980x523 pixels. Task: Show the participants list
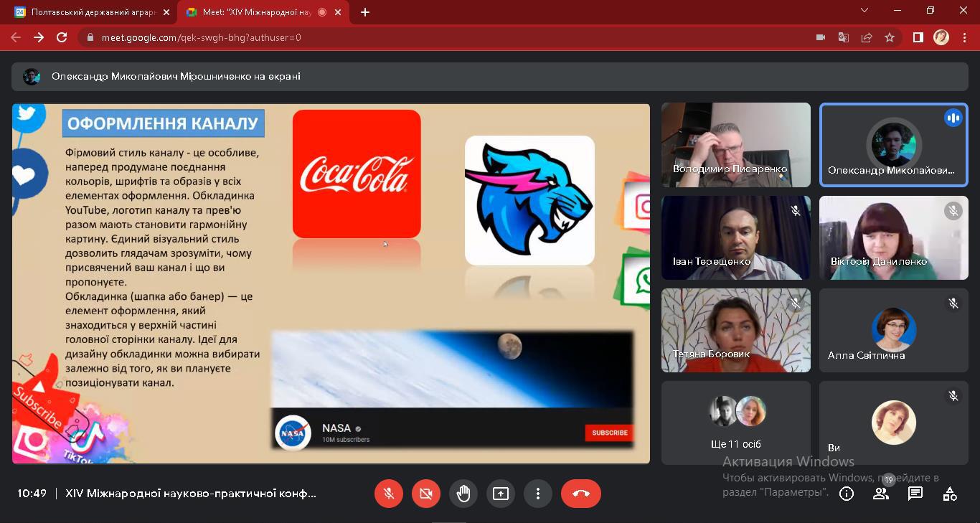881,494
